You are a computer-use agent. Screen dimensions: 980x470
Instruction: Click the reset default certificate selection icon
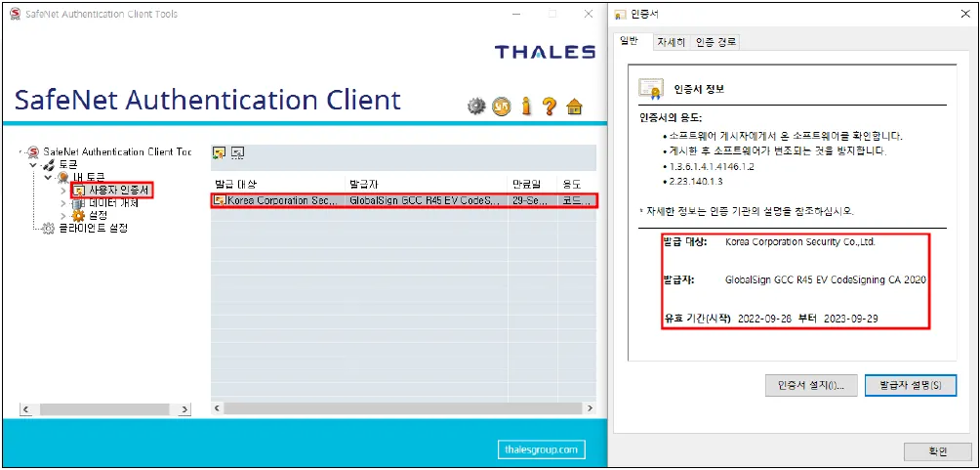(x=237, y=152)
